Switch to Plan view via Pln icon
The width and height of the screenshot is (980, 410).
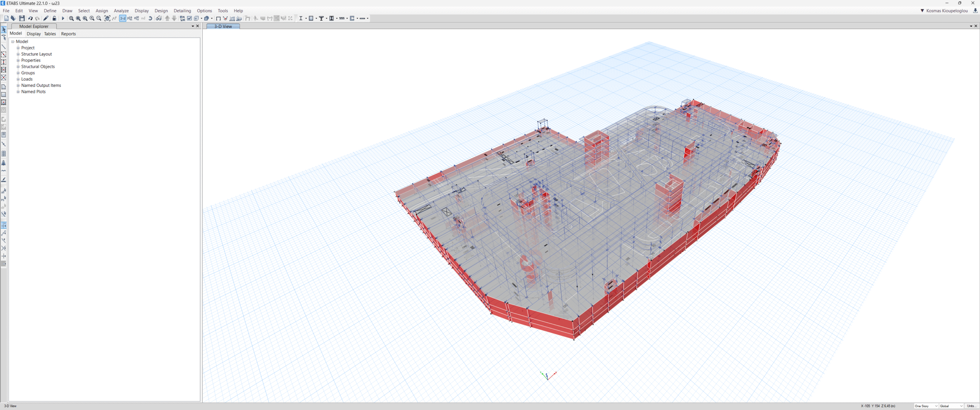(130, 18)
